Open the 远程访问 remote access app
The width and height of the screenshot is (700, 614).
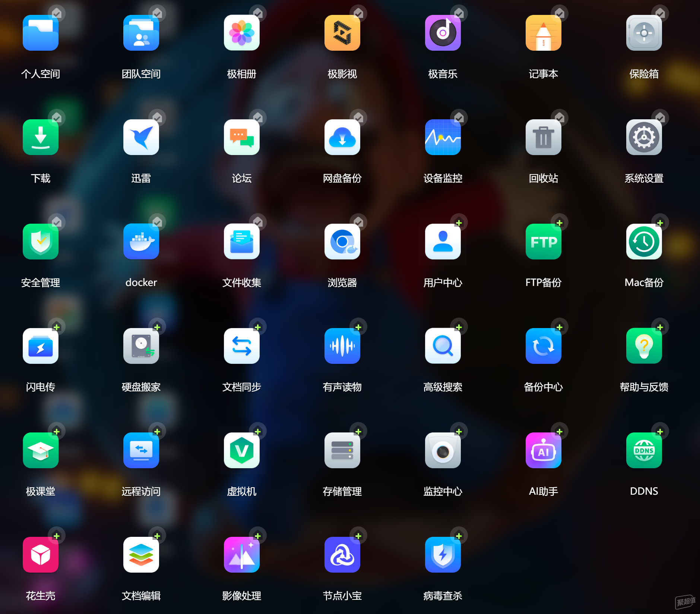[141, 450]
